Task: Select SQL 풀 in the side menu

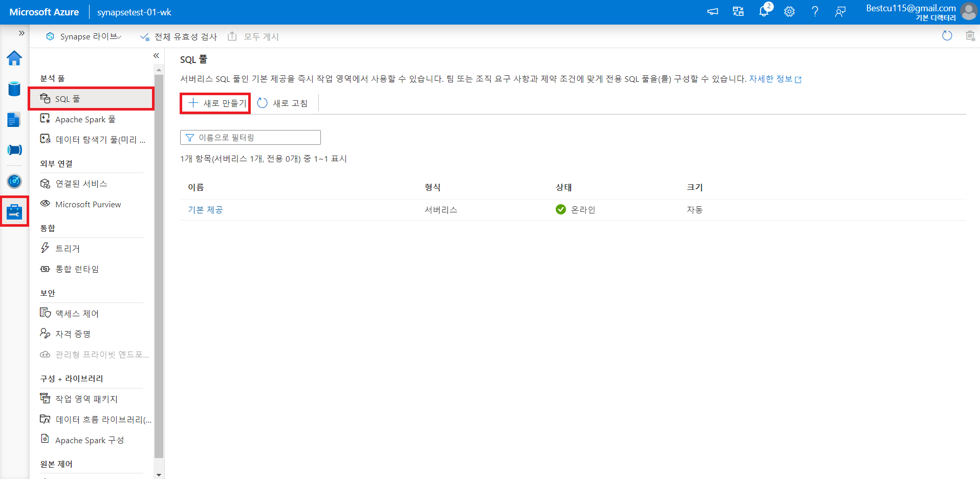Action: pyautogui.click(x=91, y=99)
